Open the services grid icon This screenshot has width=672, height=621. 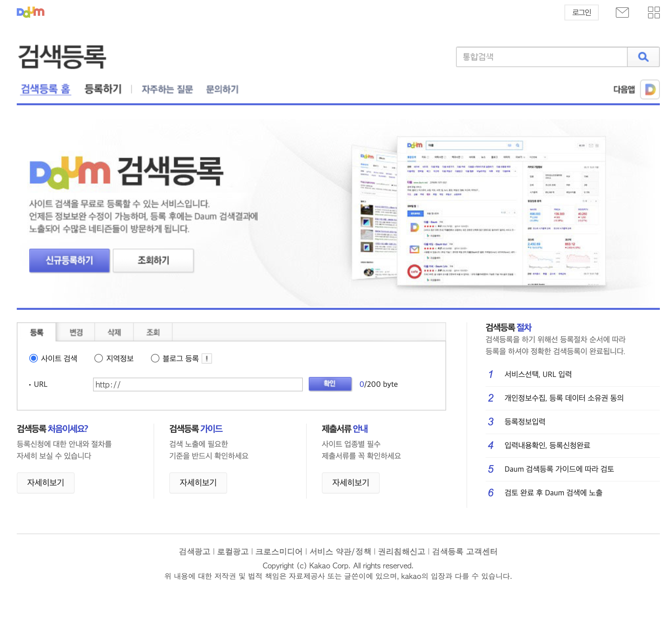pyautogui.click(x=653, y=12)
